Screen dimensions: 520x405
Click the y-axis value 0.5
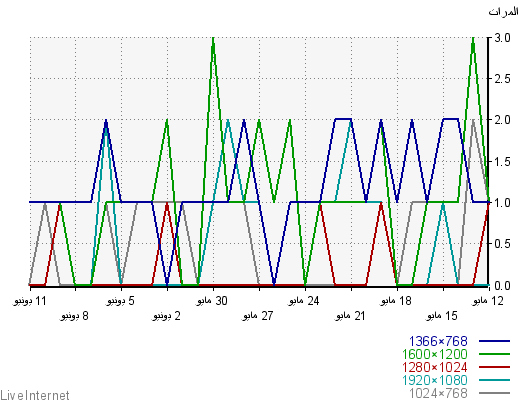click(502, 244)
